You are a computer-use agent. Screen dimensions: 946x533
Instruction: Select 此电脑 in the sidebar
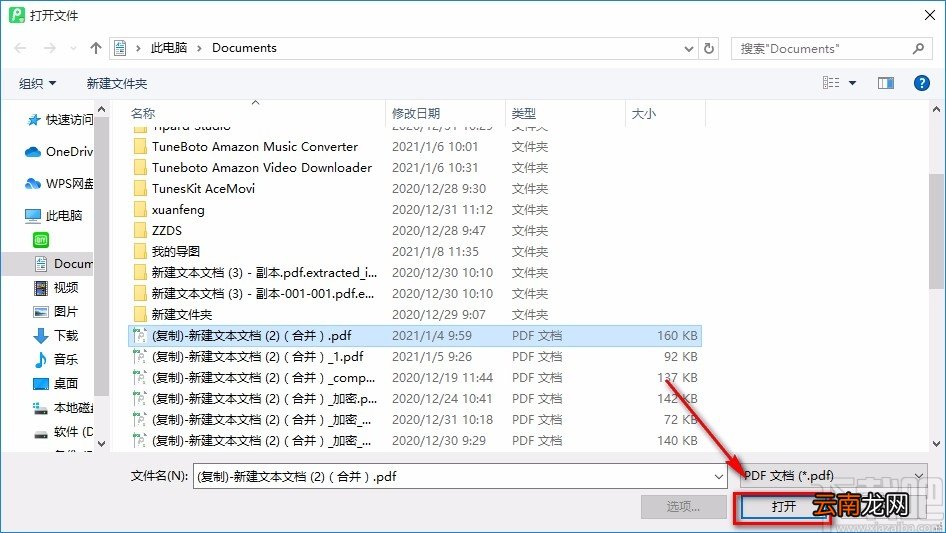click(53, 215)
